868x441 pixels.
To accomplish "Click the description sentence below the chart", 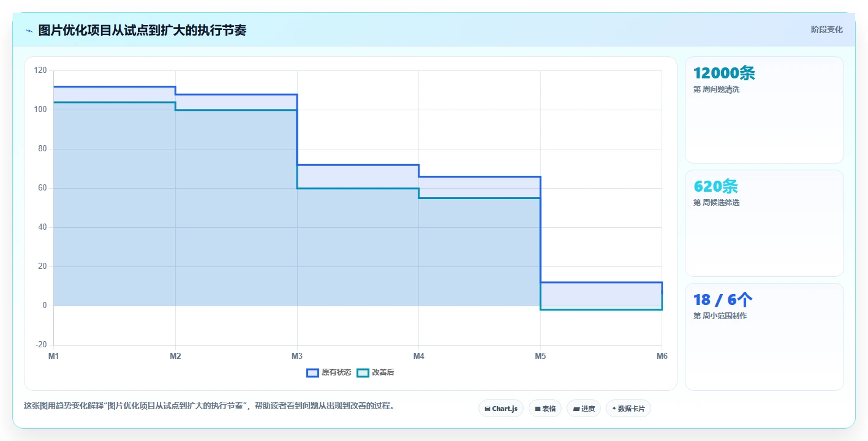I will (x=210, y=405).
